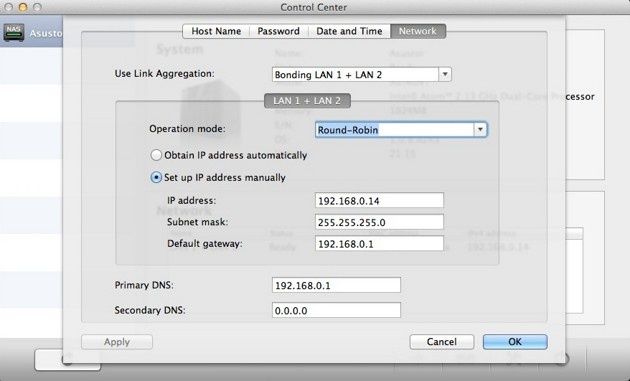Choose Set up IP address manually
Screen dimensions: 630x381
tap(156, 177)
